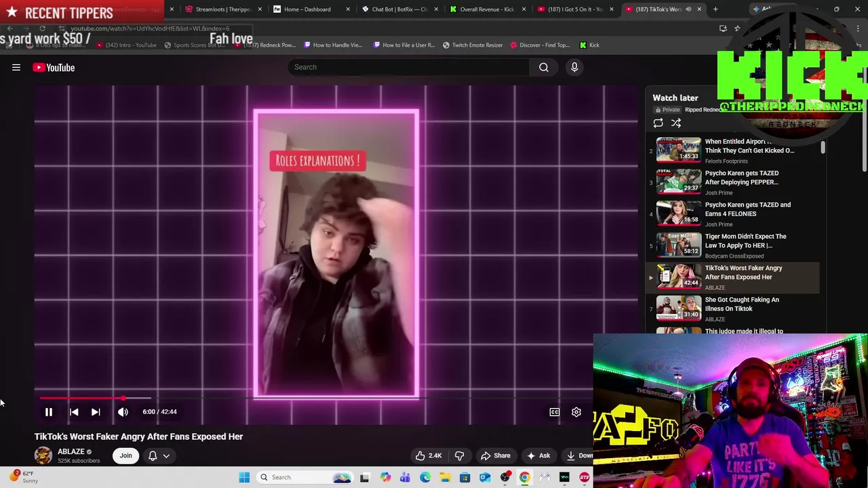Image resolution: width=868 pixels, height=488 pixels.
Task: Click the video title text
Action: (x=138, y=436)
